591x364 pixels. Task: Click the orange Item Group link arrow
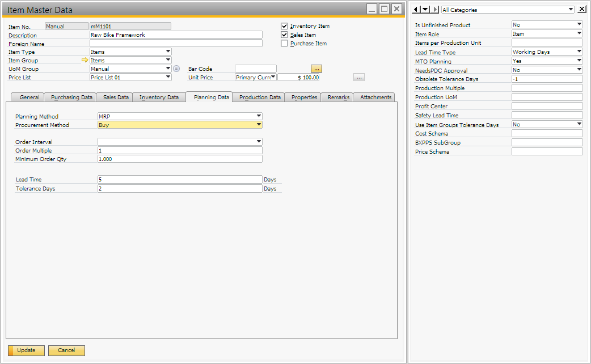pyautogui.click(x=85, y=60)
